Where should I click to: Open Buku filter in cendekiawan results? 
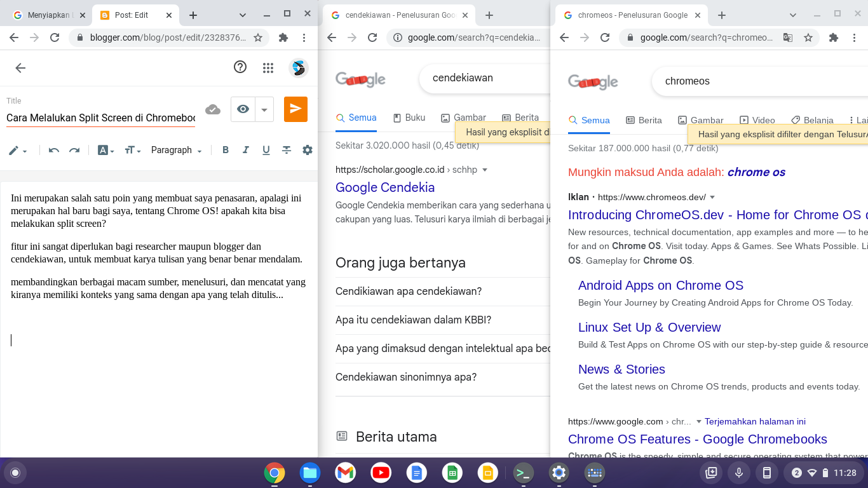tap(409, 118)
